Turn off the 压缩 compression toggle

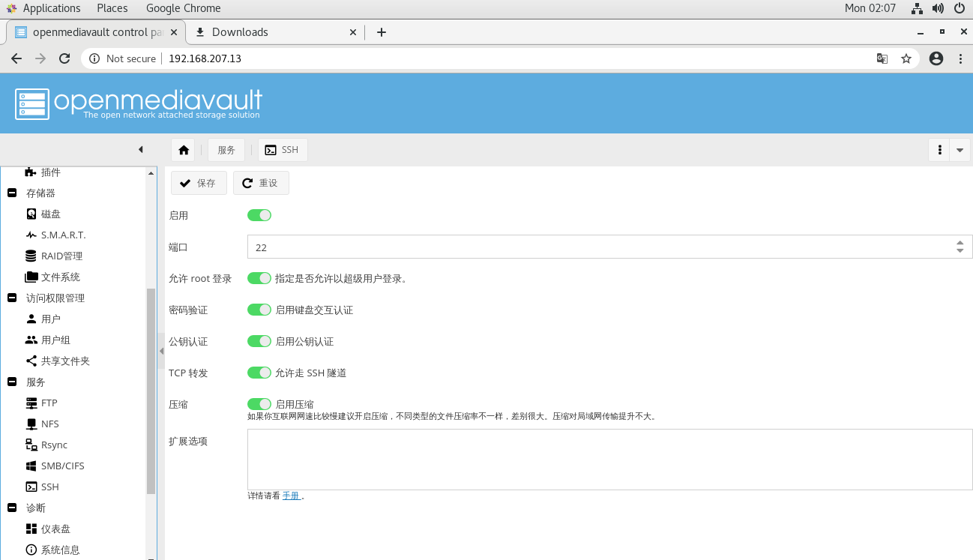(259, 404)
